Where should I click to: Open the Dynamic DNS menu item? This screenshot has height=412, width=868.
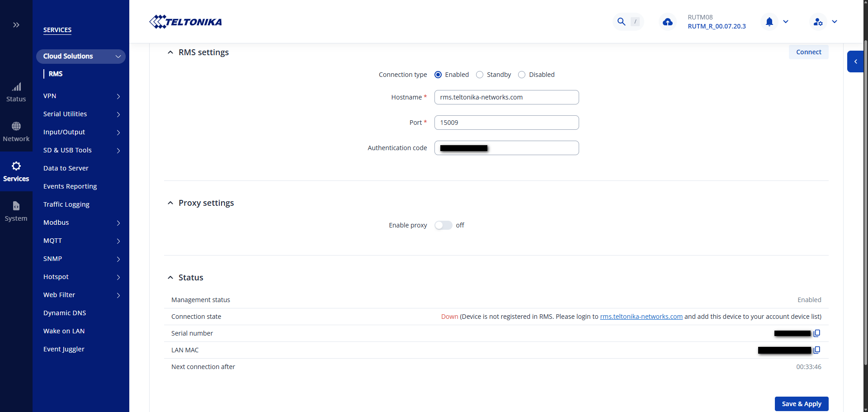65,313
